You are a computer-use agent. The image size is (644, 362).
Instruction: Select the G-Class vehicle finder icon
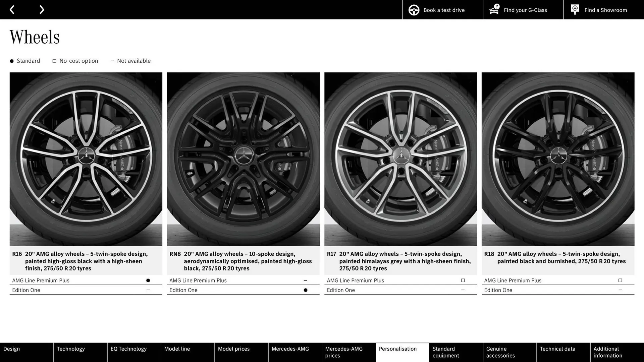coord(493,10)
